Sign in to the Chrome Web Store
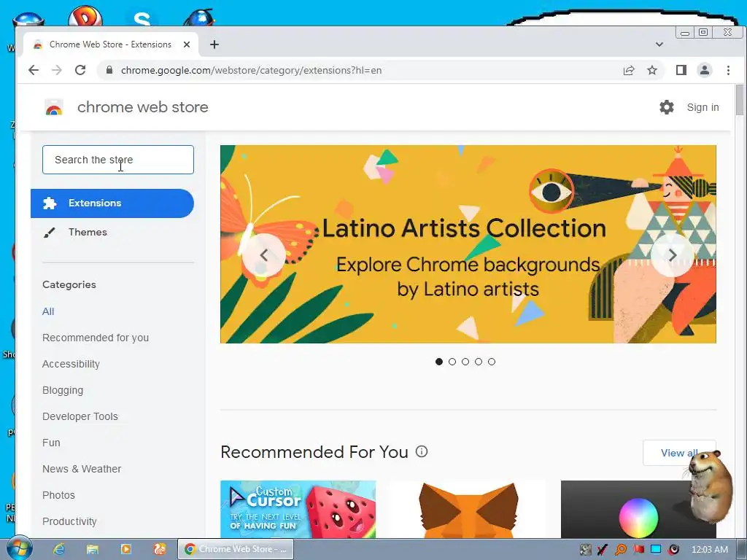747x560 pixels. 703,108
